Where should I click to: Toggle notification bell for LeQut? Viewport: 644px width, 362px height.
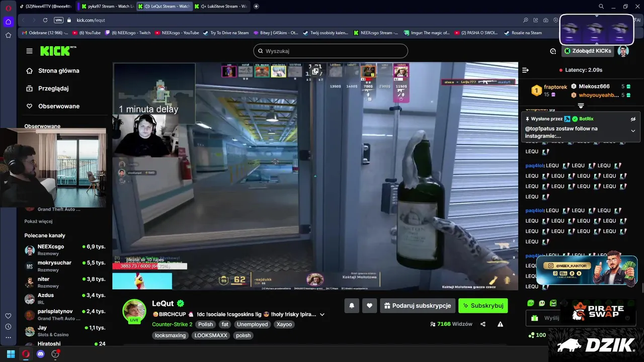coord(352,306)
